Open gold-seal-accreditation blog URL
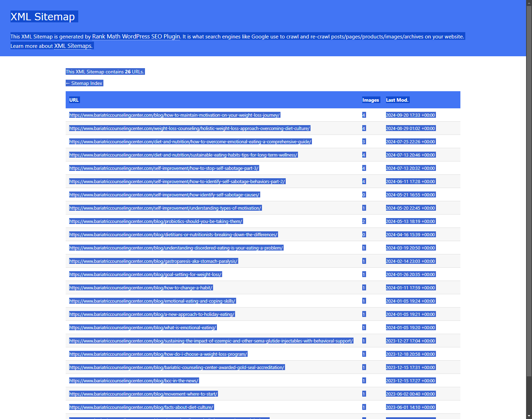 (x=177, y=367)
